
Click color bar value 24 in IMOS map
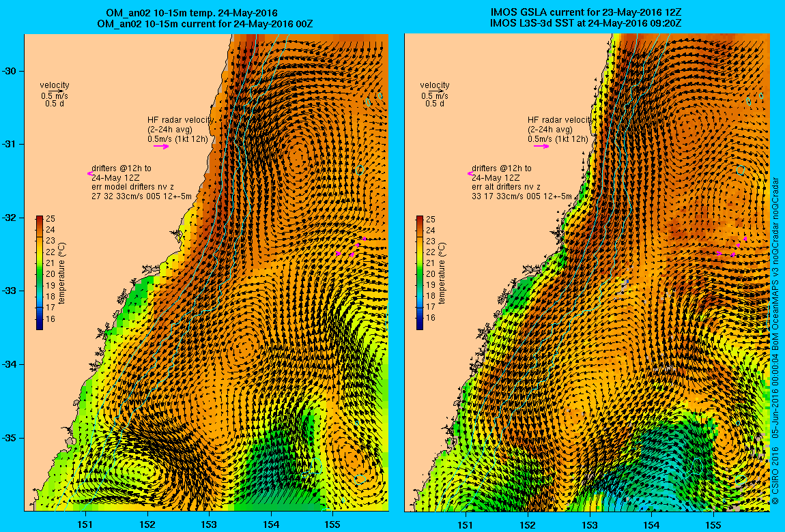click(431, 231)
